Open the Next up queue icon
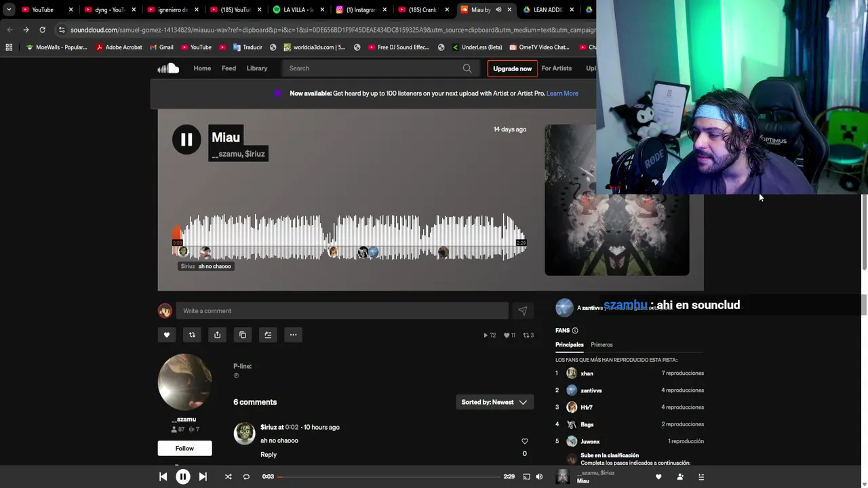 coord(701,477)
